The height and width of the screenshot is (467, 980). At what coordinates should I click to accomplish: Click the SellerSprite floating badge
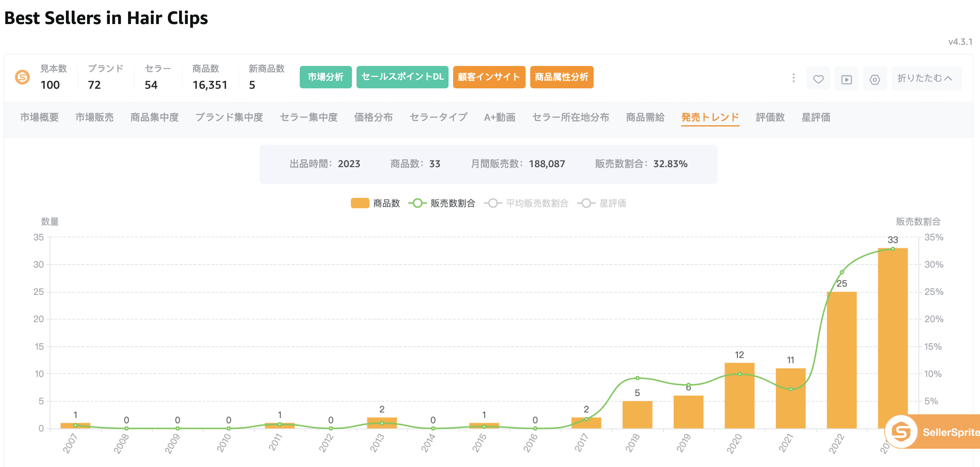pyautogui.click(x=932, y=432)
